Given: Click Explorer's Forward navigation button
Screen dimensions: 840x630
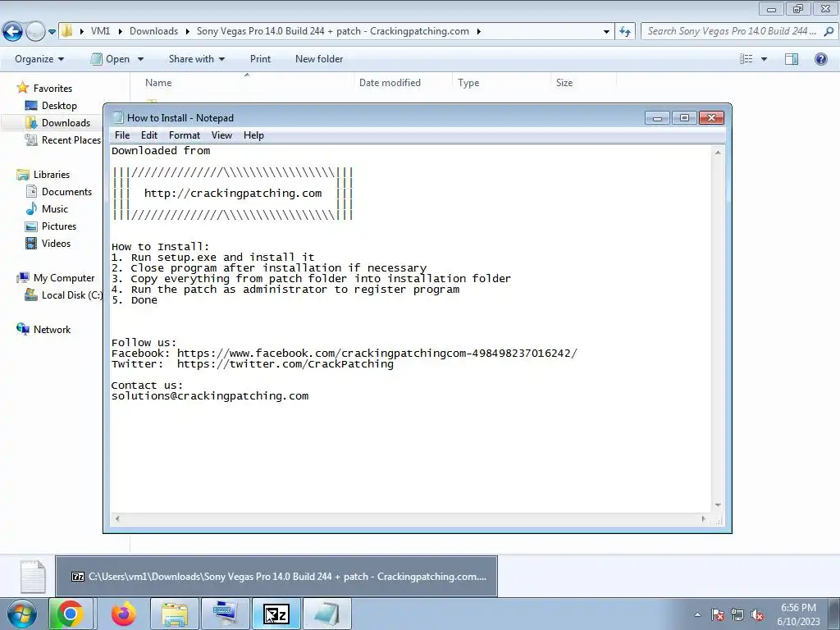Looking at the screenshot, I should tap(35, 32).
